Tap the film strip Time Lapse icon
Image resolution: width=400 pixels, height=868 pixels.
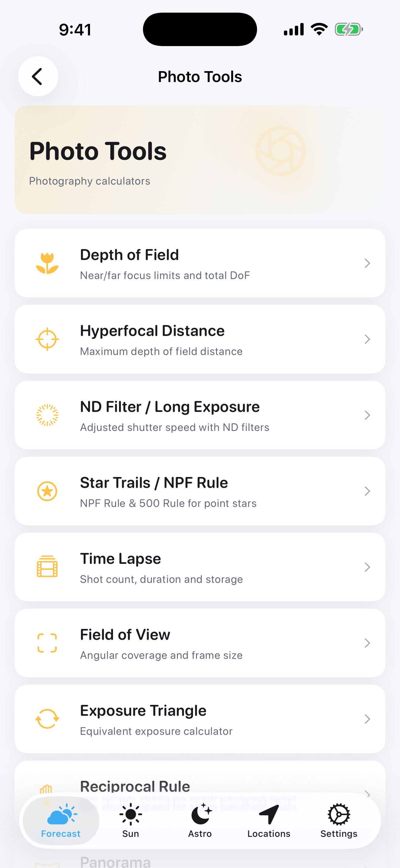[x=47, y=567]
